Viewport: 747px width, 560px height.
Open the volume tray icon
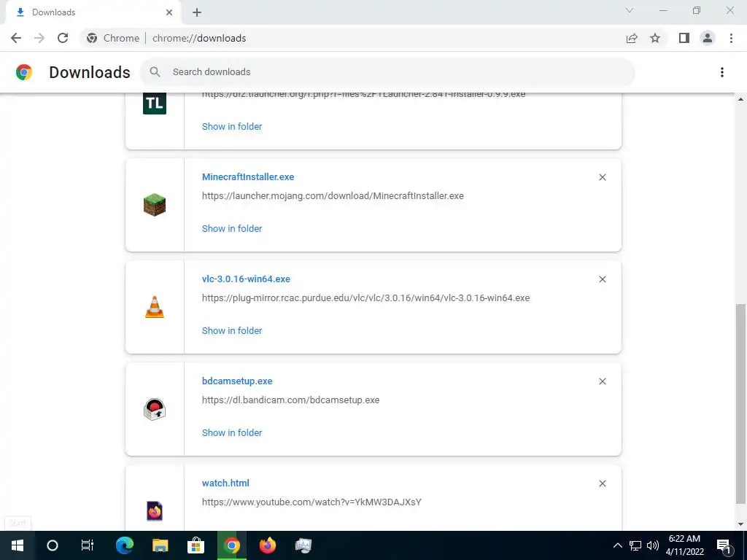(x=653, y=545)
